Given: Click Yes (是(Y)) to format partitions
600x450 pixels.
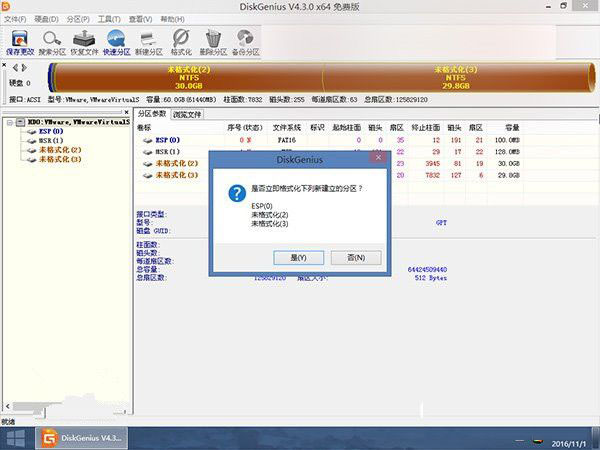Looking at the screenshot, I should tap(298, 258).
